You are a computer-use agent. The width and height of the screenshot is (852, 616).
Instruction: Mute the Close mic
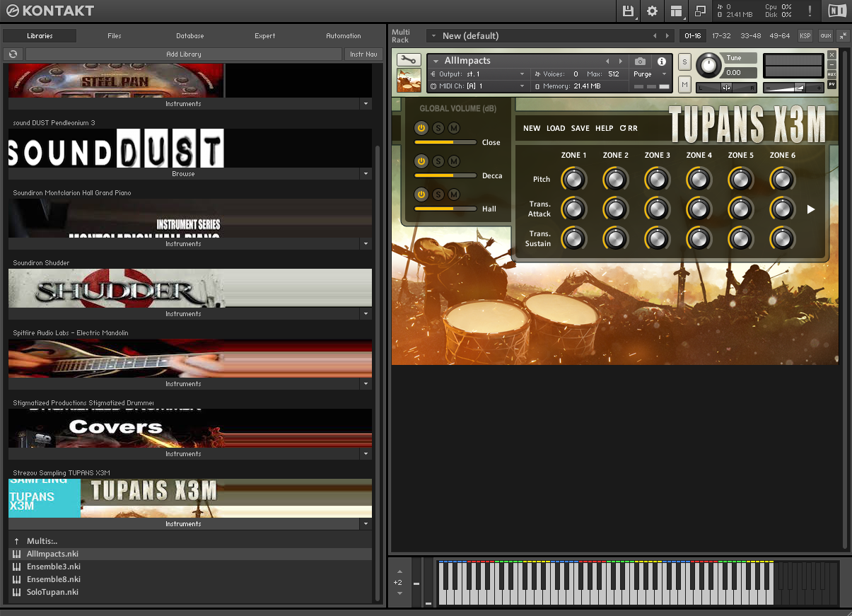pyautogui.click(x=454, y=128)
